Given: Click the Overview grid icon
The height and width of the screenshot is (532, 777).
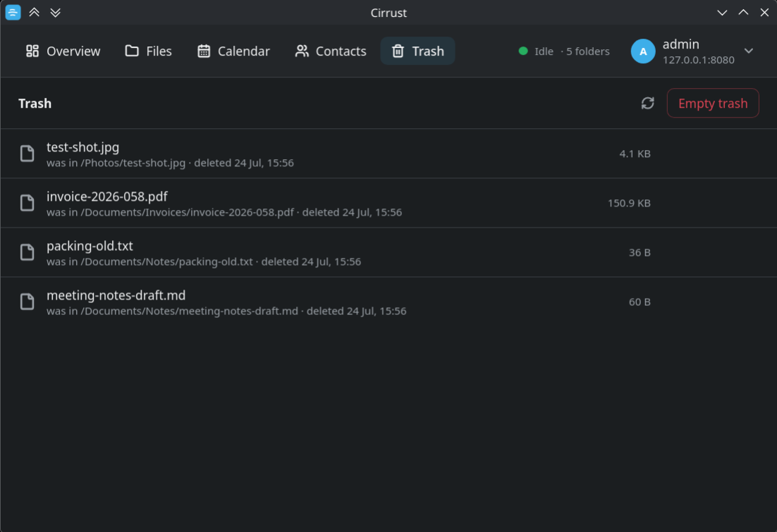Looking at the screenshot, I should tap(32, 51).
